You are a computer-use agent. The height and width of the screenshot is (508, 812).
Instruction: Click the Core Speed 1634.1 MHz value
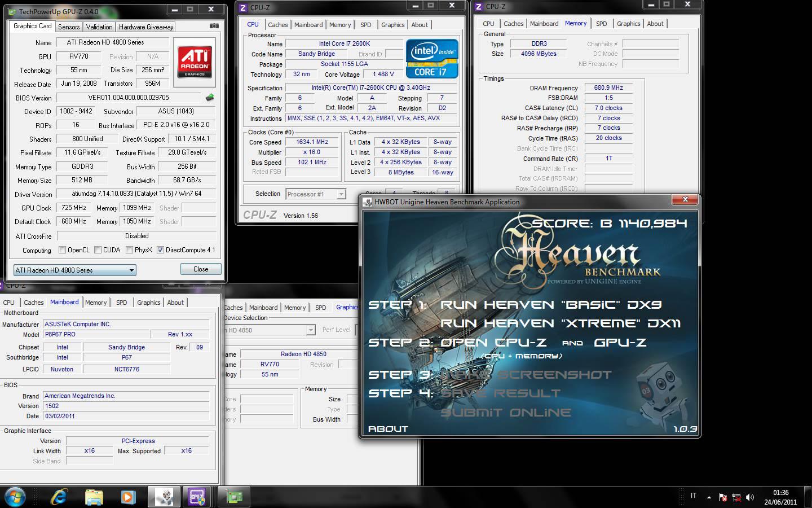click(312, 142)
